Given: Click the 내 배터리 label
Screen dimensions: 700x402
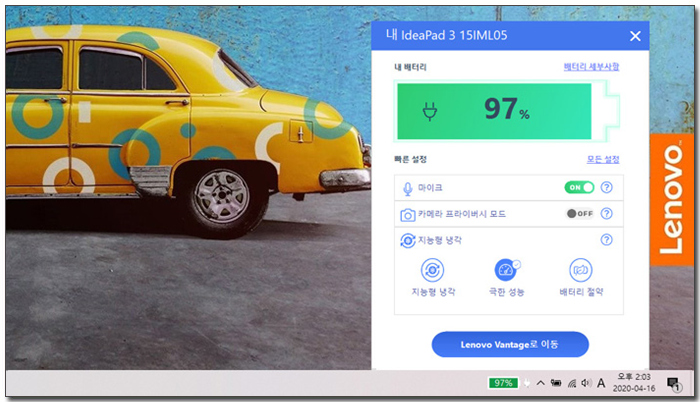Looking at the screenshot, I should (x=410, y=67).
